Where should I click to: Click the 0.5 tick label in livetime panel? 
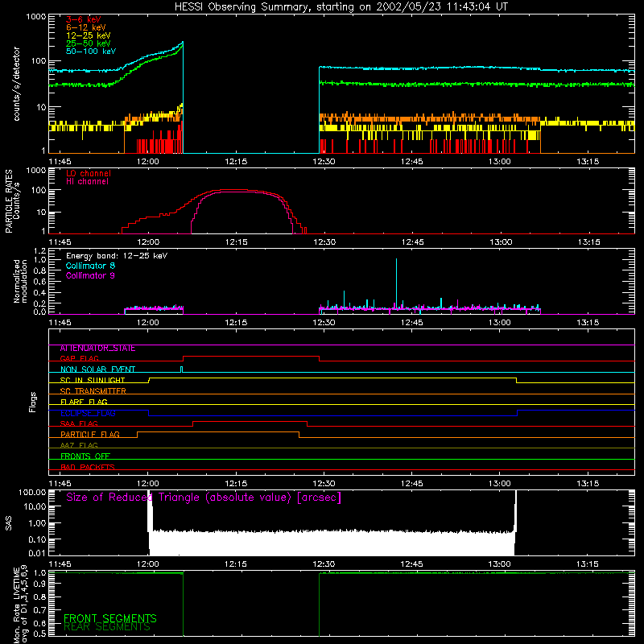click(x=40, y=634)
